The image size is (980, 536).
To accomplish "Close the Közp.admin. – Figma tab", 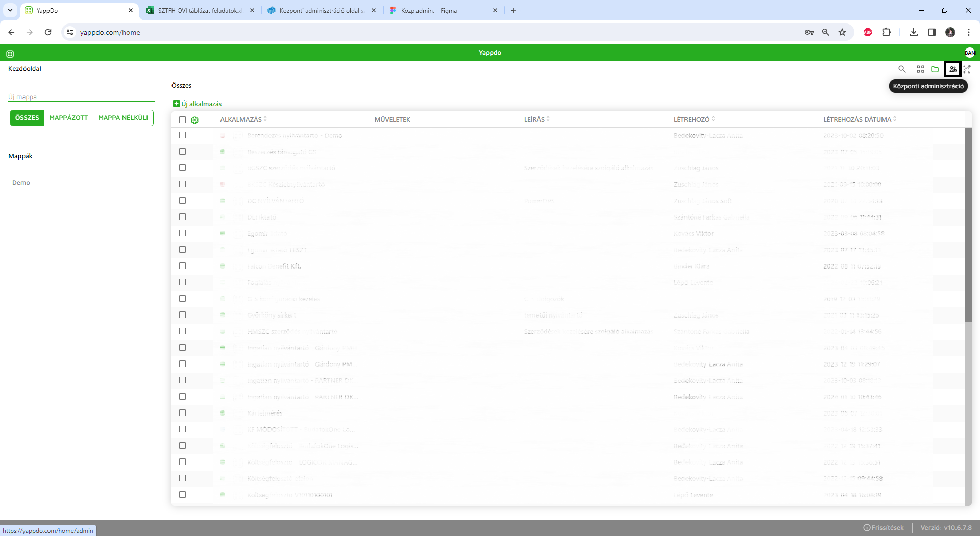I will tap(495, 10).
